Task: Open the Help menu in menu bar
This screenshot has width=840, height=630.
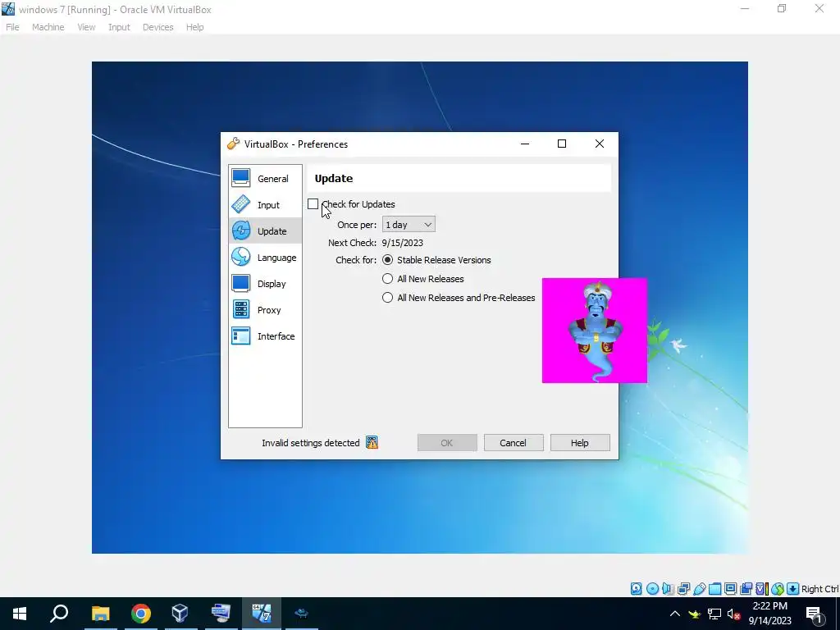Action: pos(195,27)
